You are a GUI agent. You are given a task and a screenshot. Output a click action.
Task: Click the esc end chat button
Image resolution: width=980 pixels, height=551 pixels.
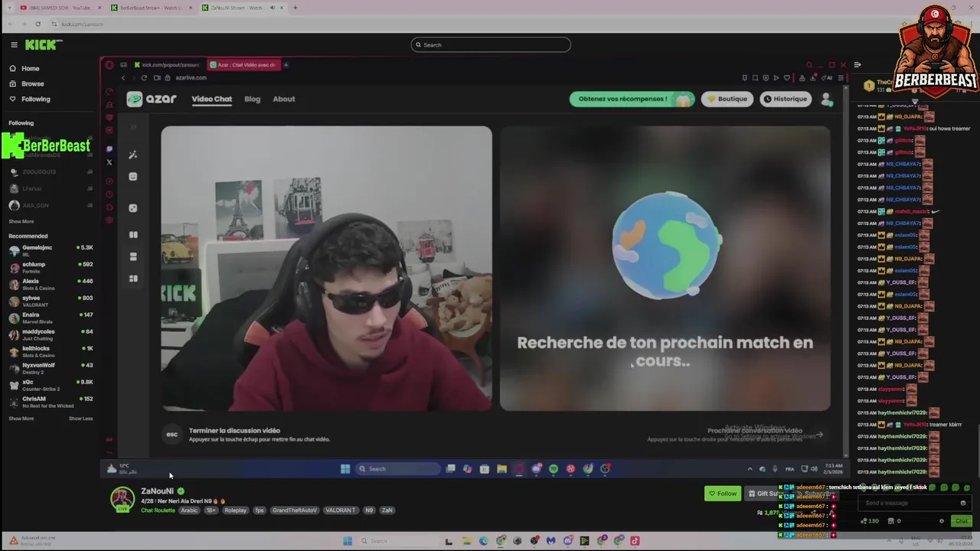coord(172,434)
